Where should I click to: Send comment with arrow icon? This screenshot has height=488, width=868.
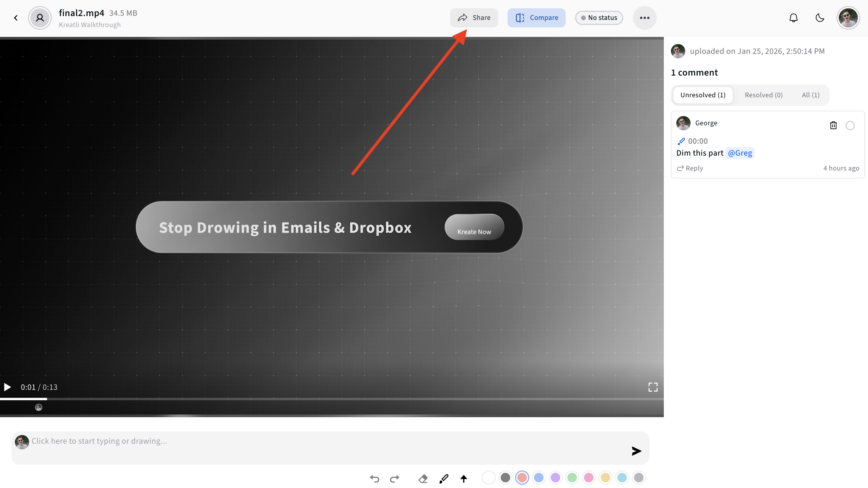click(636, 451)
